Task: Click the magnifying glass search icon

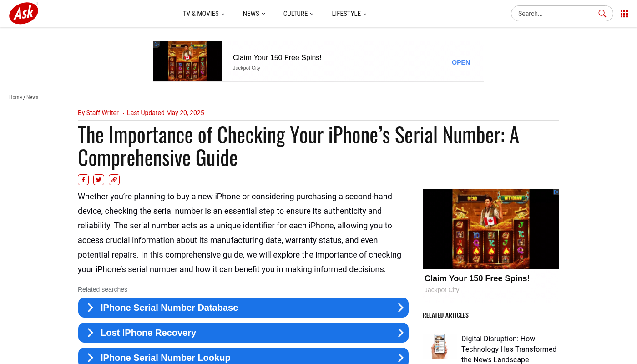Action: coord(602,14)
